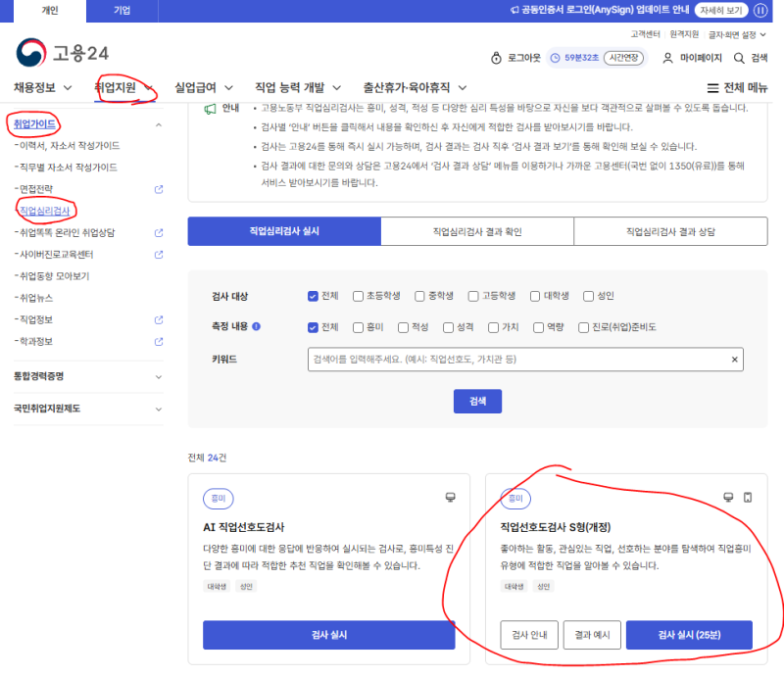Toggle 측정 내용 전체 checkbox
This screenshot has height=677, width=784.
313,327
